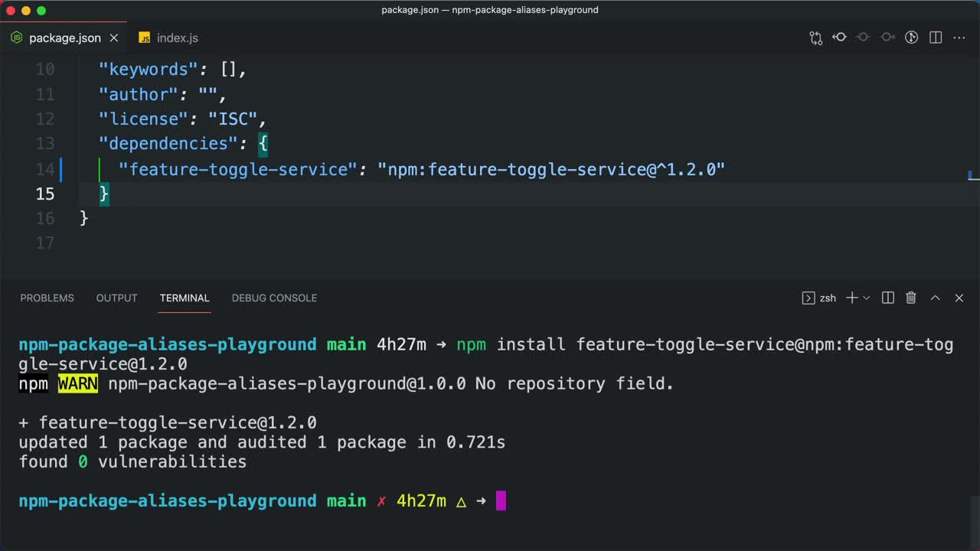Open the OUTPUT panel label
The height and width of the screenshot is (551, 980).
[116, 298]
